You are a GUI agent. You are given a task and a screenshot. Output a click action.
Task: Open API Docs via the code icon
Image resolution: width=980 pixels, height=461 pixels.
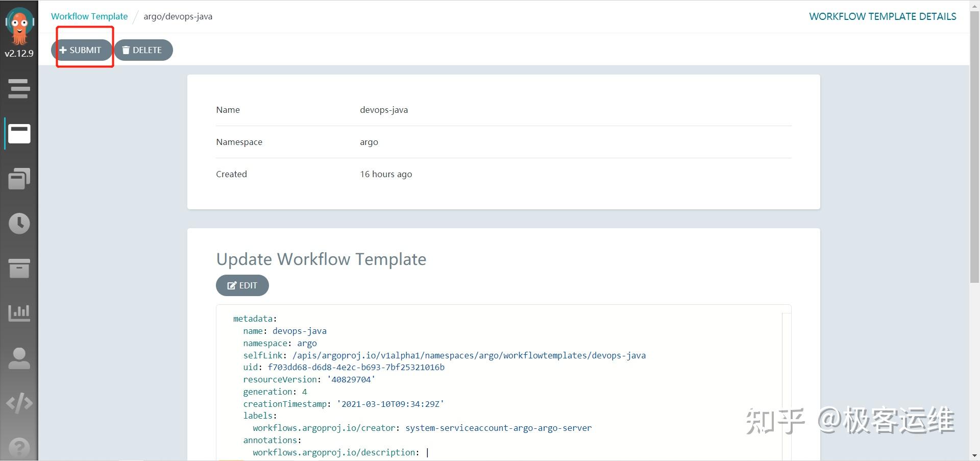(19, 402)
